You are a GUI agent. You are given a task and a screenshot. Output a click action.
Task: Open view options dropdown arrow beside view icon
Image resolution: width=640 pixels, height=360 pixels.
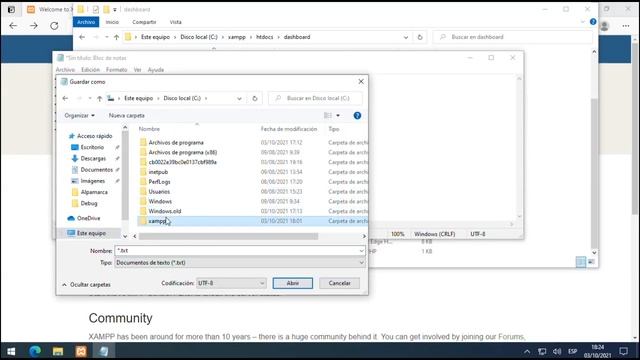[x=338, y=116]
